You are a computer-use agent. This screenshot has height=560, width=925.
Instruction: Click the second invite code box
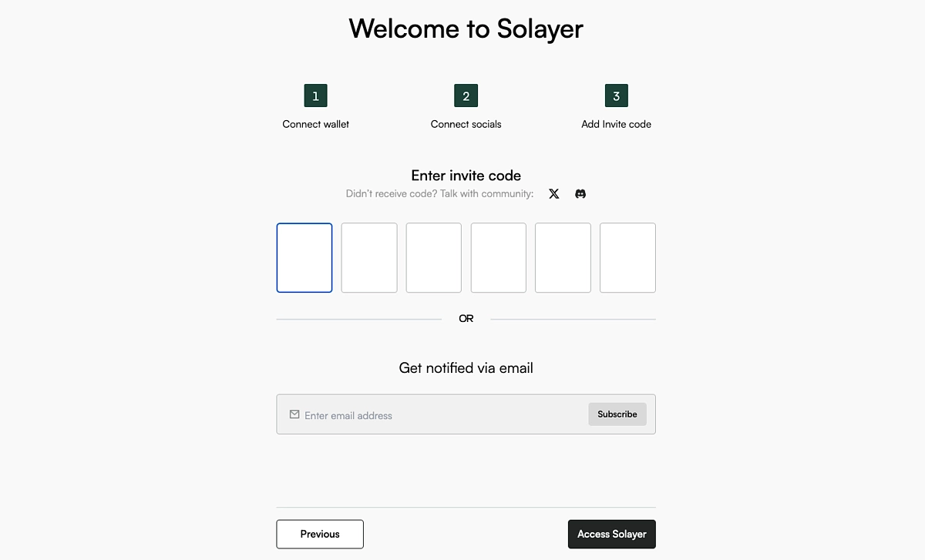coord(368,257)
